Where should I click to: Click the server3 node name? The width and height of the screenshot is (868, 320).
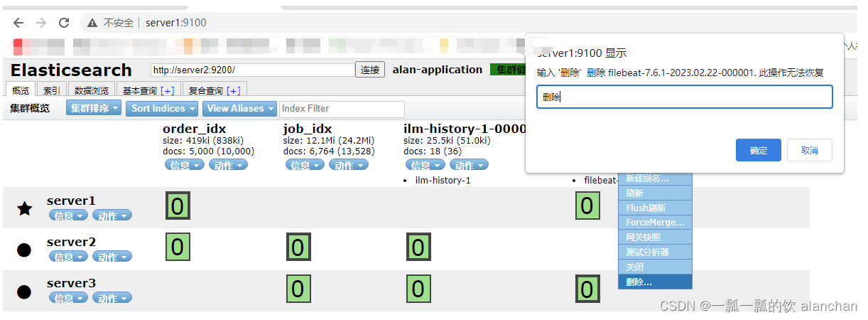pos(71,283)
